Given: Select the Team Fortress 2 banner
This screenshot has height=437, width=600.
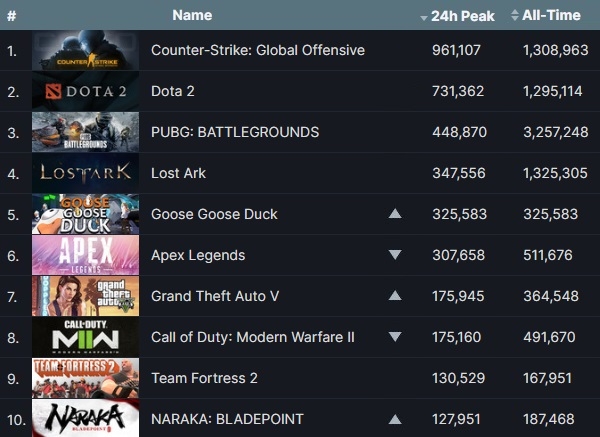Looking at the screenshot, I should (x=85, y=378).
